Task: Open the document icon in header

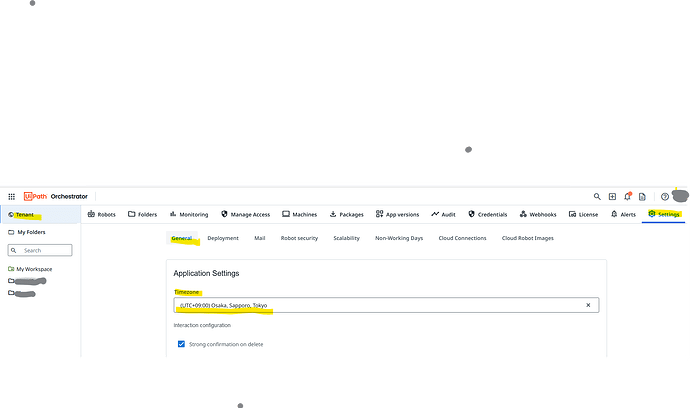Action: click(x=642, y=196)
